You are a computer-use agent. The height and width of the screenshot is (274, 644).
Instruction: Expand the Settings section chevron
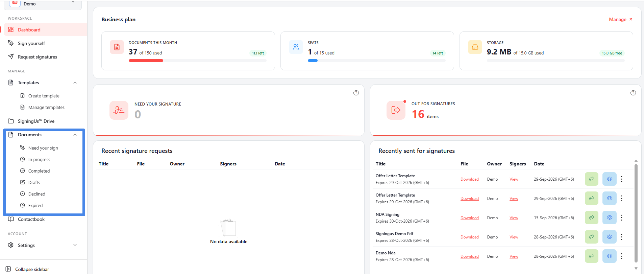click(75, 245)
